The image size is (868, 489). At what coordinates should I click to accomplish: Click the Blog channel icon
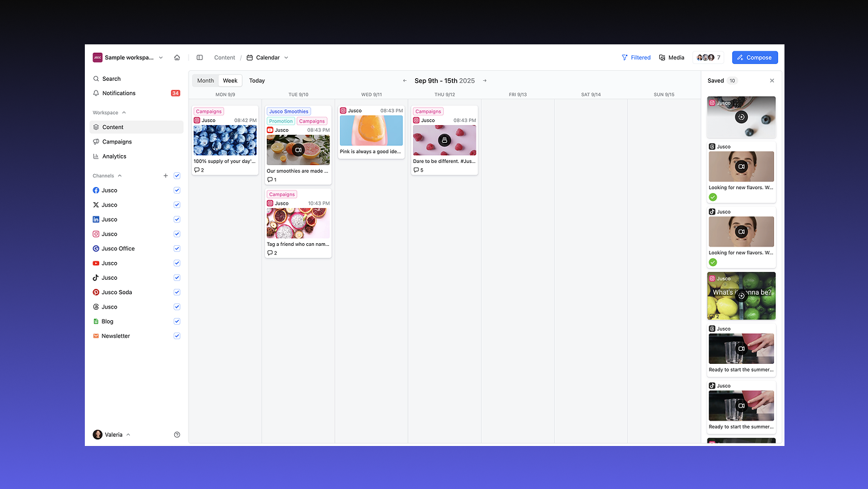96,321
